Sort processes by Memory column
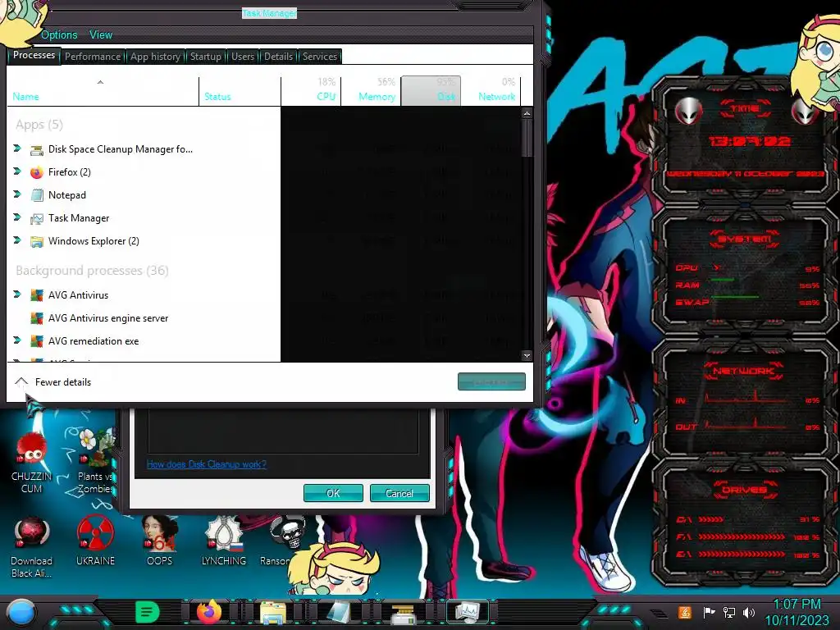The width and height of the screenshot is (840, 630). pos(371,91)
